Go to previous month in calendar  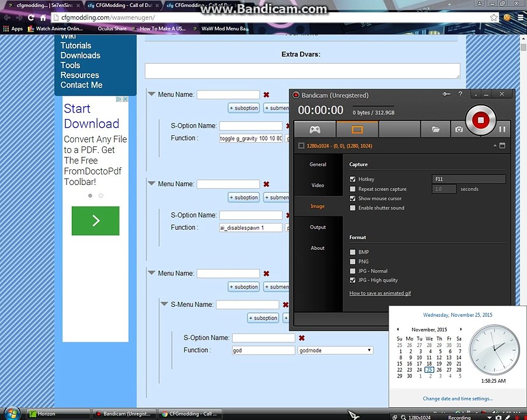pyautogui.click(x=398, y=329)
